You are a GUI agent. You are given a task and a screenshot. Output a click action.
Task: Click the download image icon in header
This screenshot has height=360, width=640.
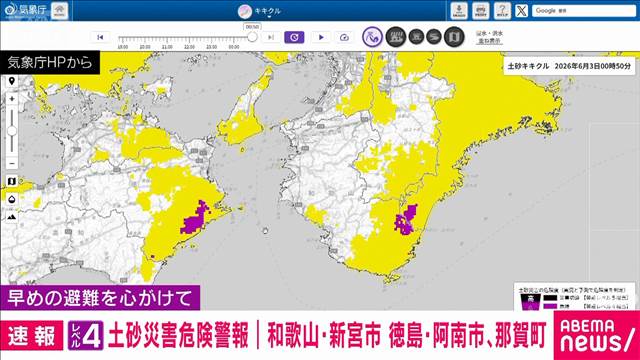coord(459,11)
